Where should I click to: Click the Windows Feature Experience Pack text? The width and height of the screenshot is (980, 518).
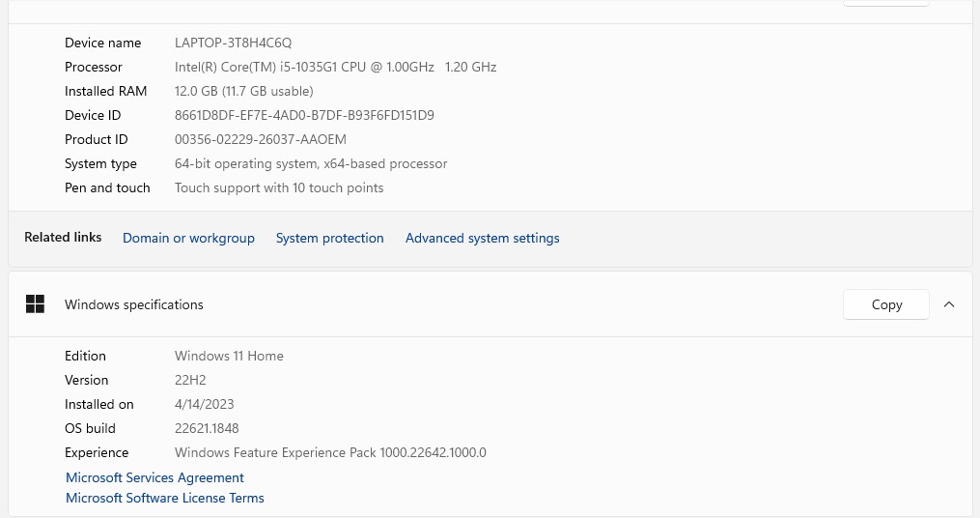329,452
